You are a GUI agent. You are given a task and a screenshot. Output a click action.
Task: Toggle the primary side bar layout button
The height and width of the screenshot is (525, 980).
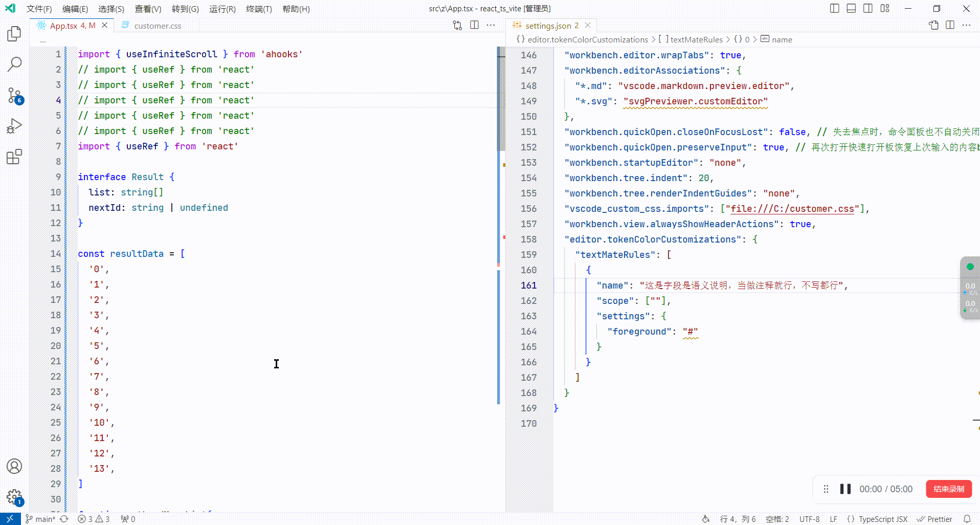tap(834, 8)
